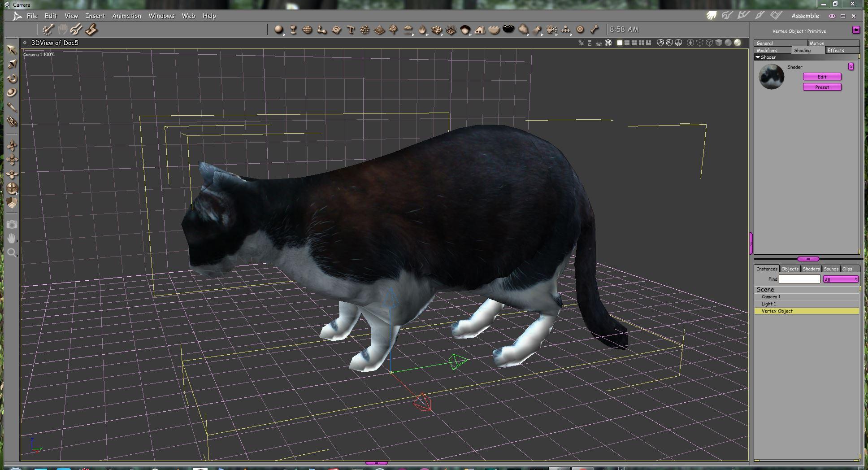Switch to the Objects tab in scene panel
Screen dimensions: 868x470
pyautogui.click(x=790, y=269)
